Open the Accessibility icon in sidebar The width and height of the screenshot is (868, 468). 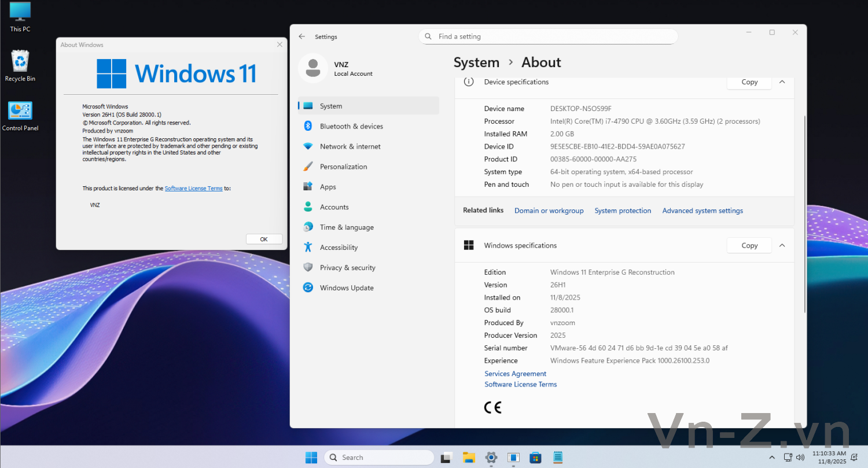coord(308,248)
